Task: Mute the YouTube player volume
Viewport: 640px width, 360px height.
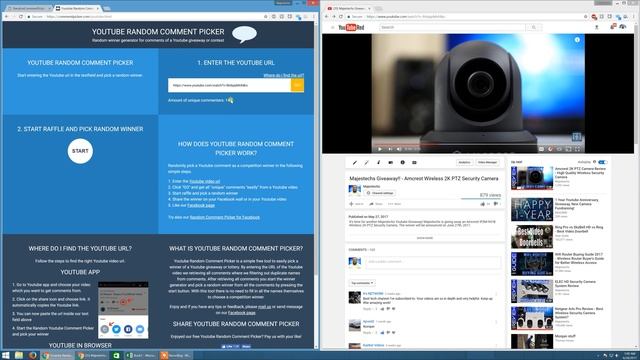Action: pos(399,149)
